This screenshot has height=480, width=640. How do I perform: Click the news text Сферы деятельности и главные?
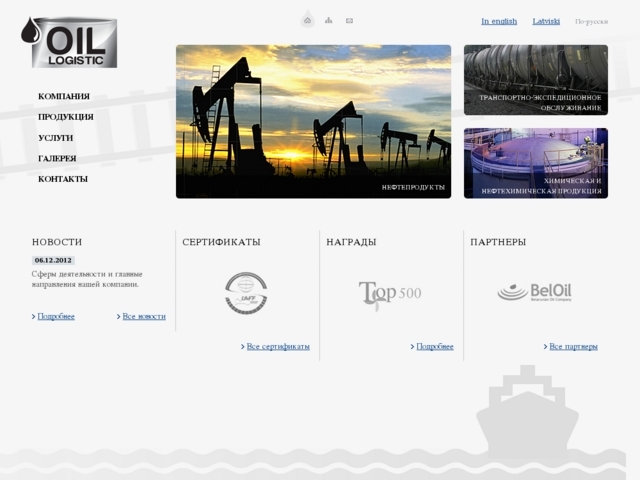[x=87, y=274]
